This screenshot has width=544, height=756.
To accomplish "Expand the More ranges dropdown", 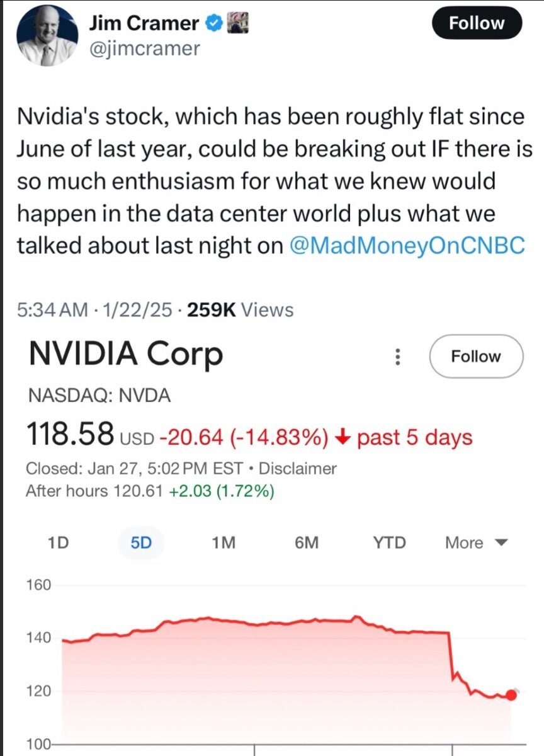I will [x=475, y=542].
